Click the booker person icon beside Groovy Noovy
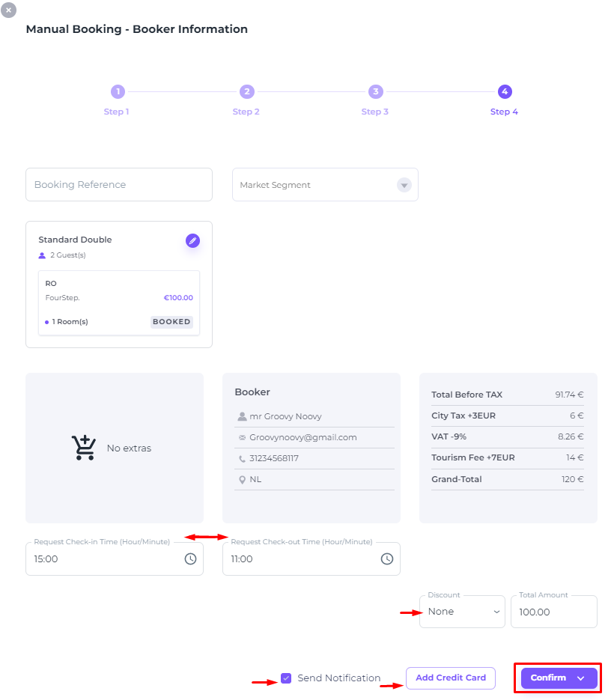 tap(242, 416)
